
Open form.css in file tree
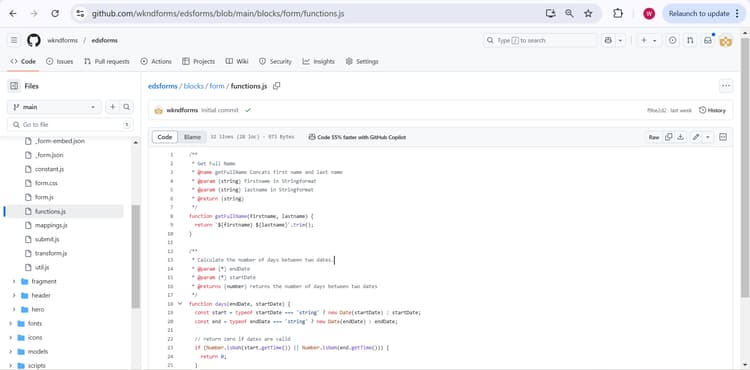(x=46, y=183)
